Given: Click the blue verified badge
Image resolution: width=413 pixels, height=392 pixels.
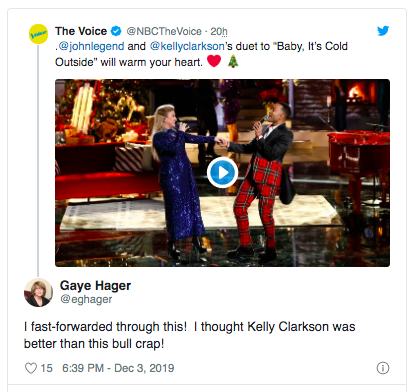Looking at the screenshot, I should (x=116, y=31).
